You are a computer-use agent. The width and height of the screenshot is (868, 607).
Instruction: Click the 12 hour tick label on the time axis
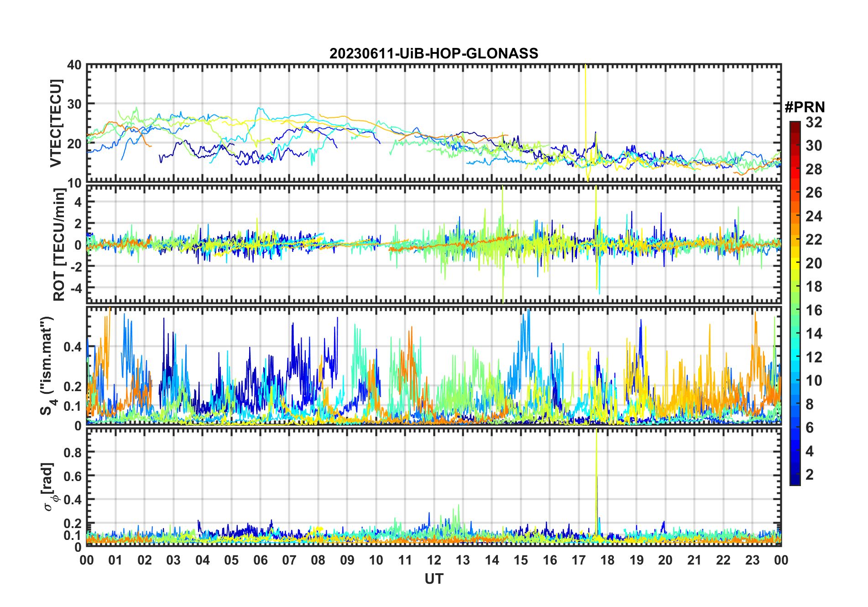point(434,560)
